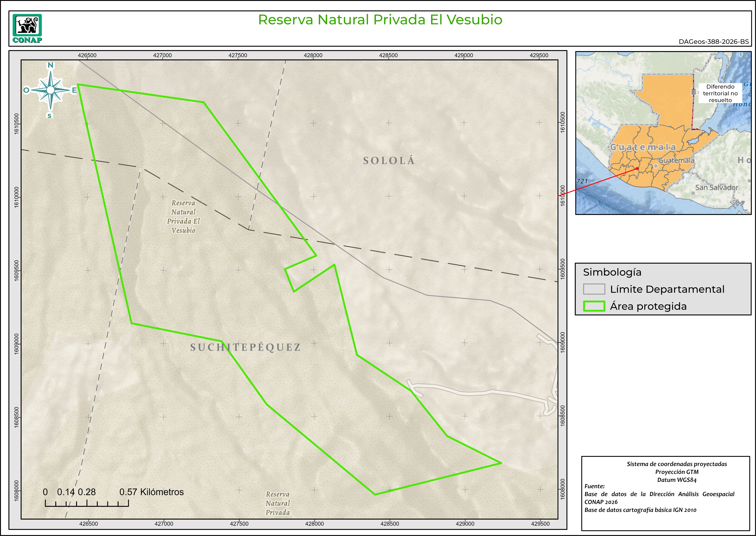Click the Reserva Natural Privada El Vesubio map label
The image size is (756, 536).
[x=183, y=216]
